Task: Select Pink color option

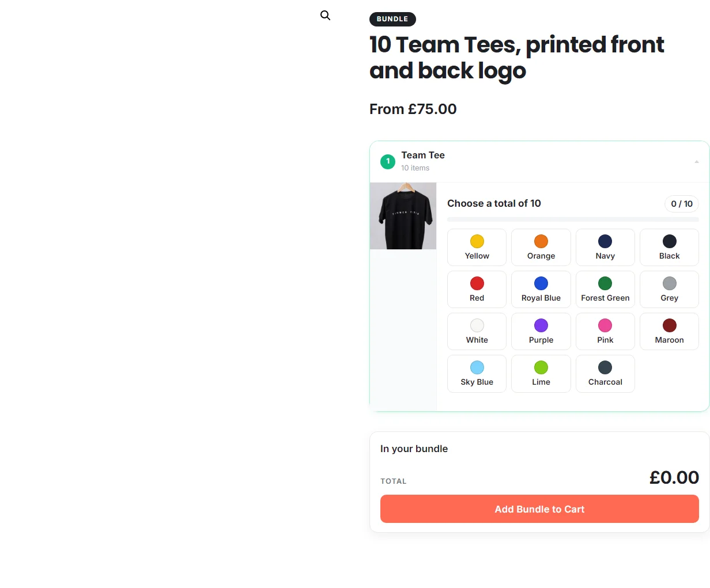Action: [605, 332]
